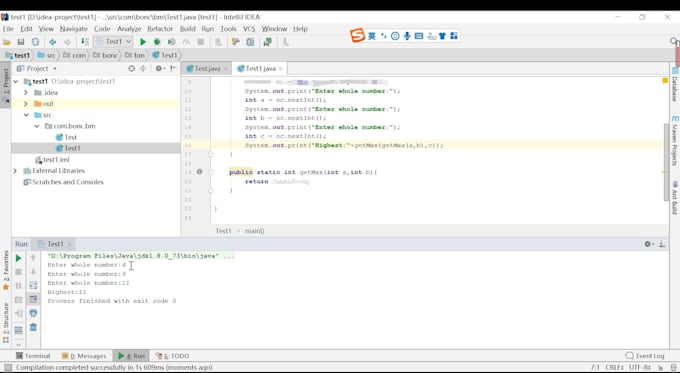
Task: Click the src breadcrumb in navigation bar
Action: pos(47,55)
